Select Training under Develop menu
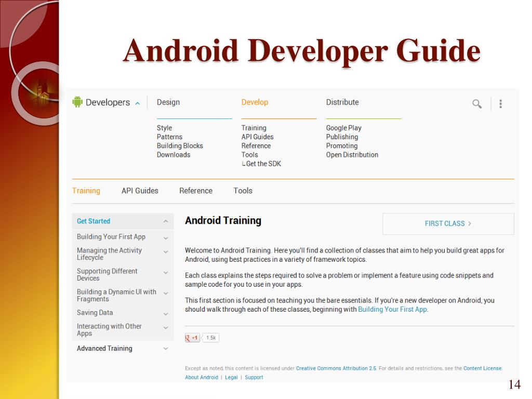This screenshot has height=399, width=532. pyautogui.click(x=254, y=128)
